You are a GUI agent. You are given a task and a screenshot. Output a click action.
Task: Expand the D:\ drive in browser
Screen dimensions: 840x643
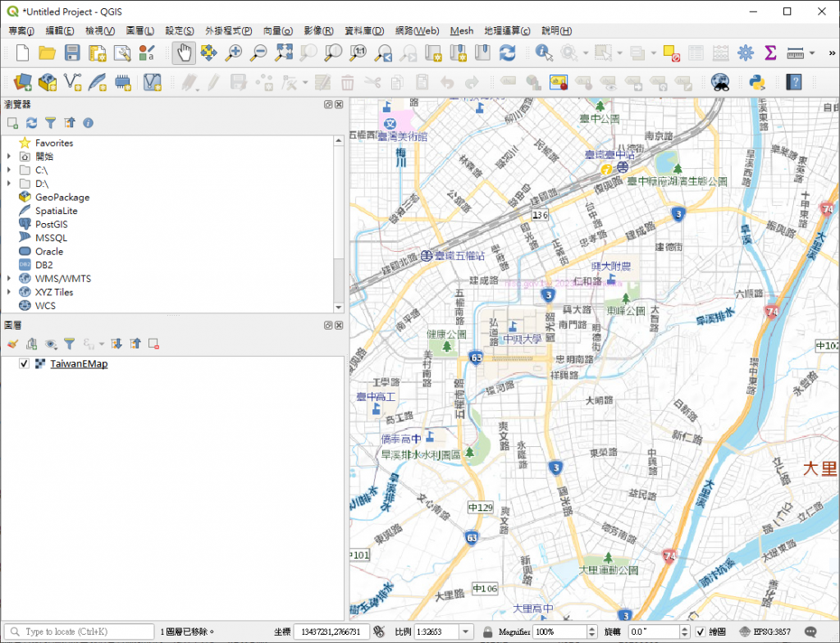pos(8,183)
